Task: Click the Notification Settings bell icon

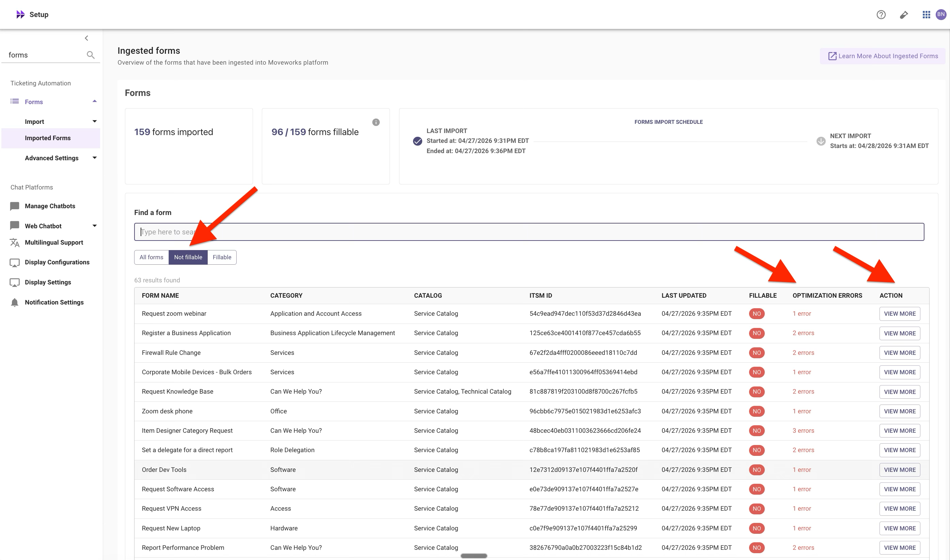Action: pyautogui.click(x=15, y=302)
